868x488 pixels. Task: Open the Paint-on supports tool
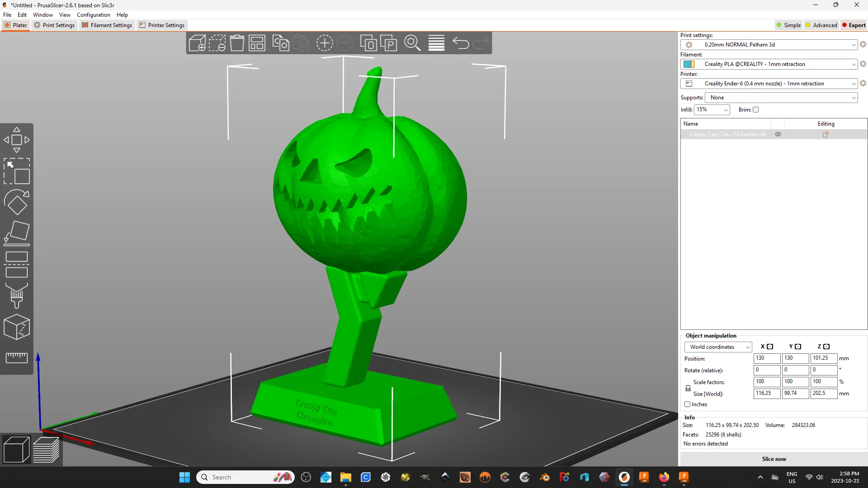(x=17, y=296)
